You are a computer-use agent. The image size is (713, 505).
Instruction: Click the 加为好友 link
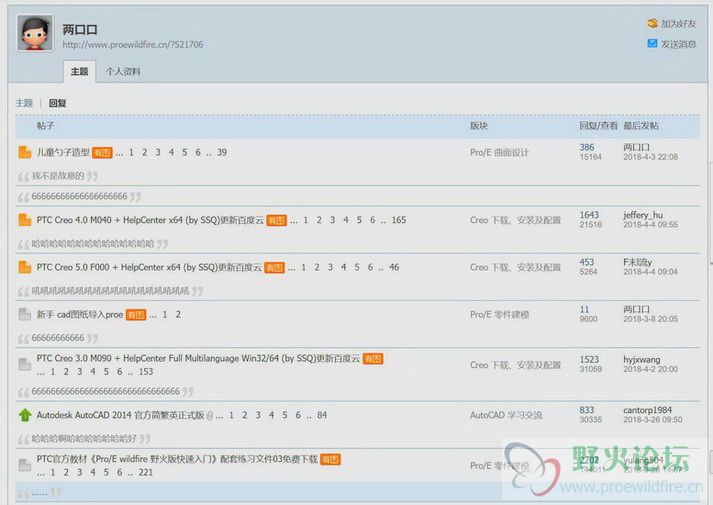point(678,24)
